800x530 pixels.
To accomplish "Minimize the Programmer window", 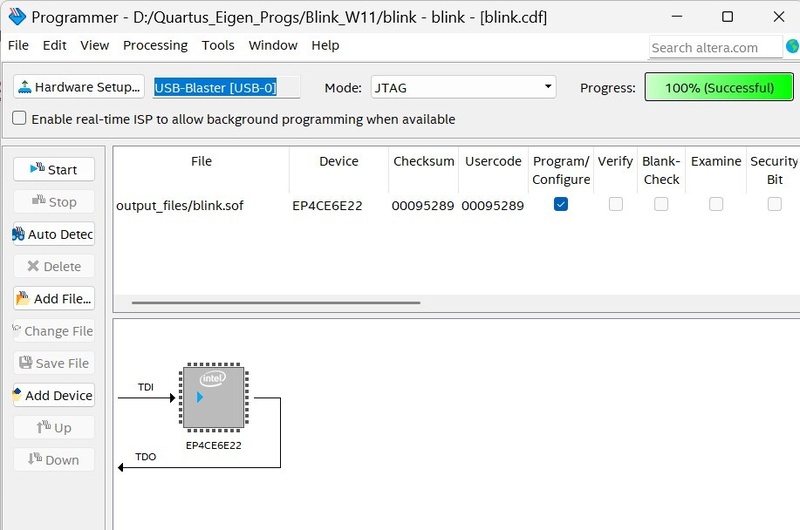I will (677, 17).
